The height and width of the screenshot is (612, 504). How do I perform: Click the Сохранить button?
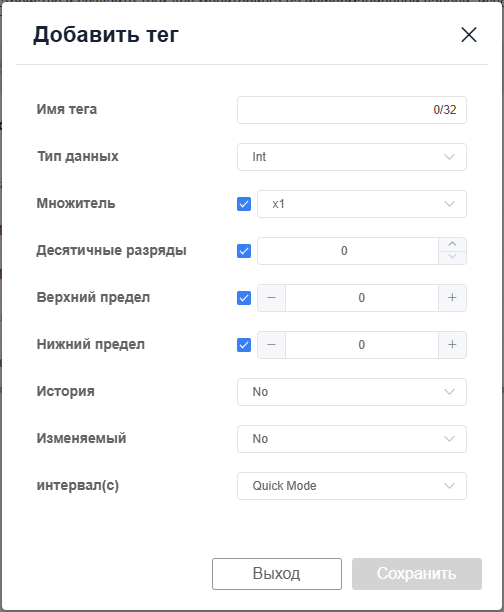click(x=417, y=574)
